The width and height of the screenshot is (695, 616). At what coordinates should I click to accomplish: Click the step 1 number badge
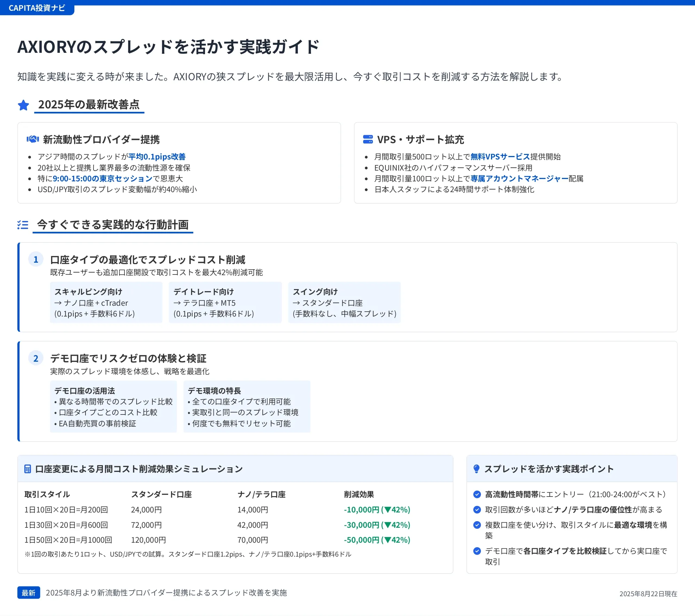coord(36,260)
